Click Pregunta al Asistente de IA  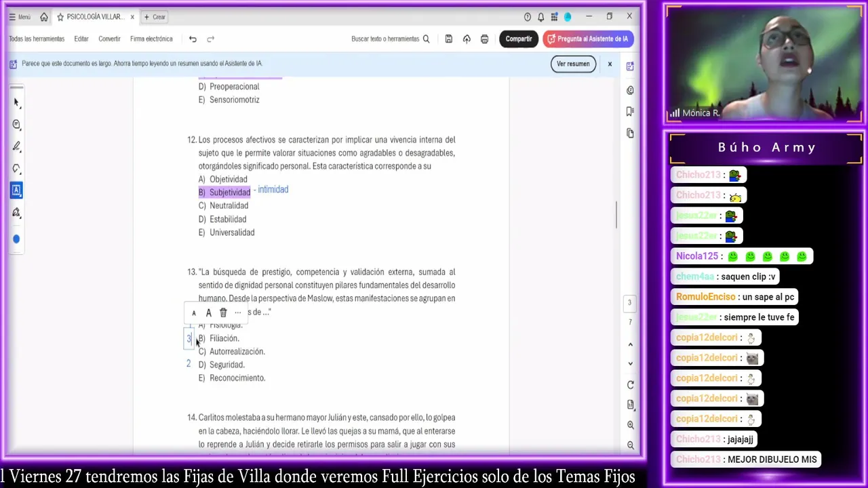[x=588, y=39]
